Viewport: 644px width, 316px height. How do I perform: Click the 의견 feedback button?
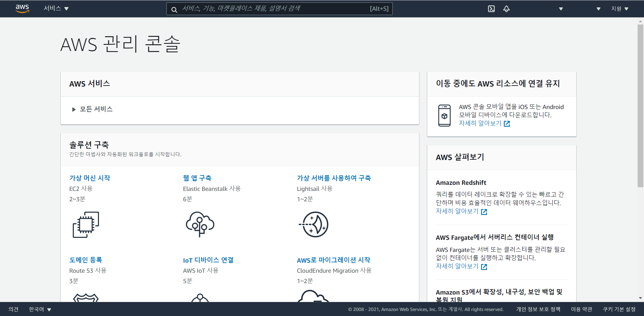pyautogui.click(x=13, y=309)
